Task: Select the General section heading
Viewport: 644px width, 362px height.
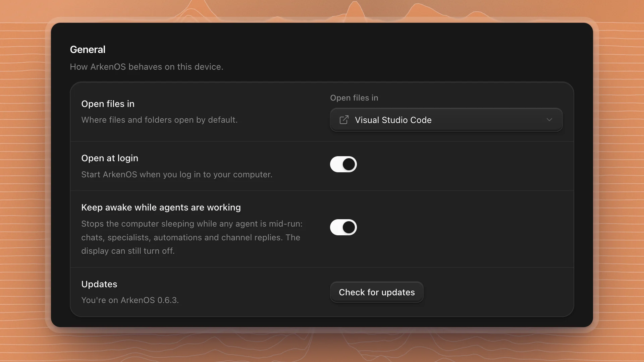Action: [88, 50]
